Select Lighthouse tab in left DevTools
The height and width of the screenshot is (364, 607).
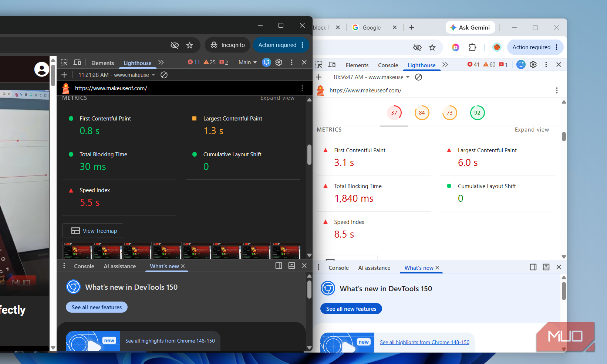click(x=137, y=63)
